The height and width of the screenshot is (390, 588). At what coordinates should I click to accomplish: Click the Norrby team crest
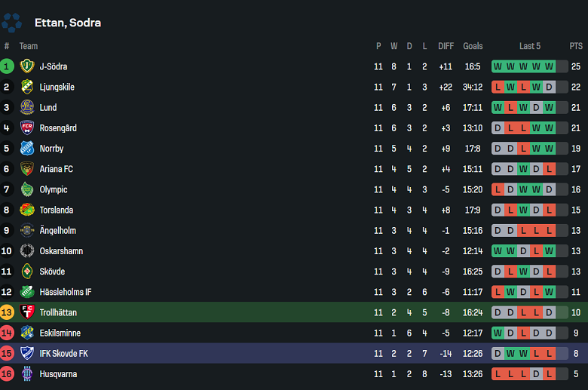[27, 149]
